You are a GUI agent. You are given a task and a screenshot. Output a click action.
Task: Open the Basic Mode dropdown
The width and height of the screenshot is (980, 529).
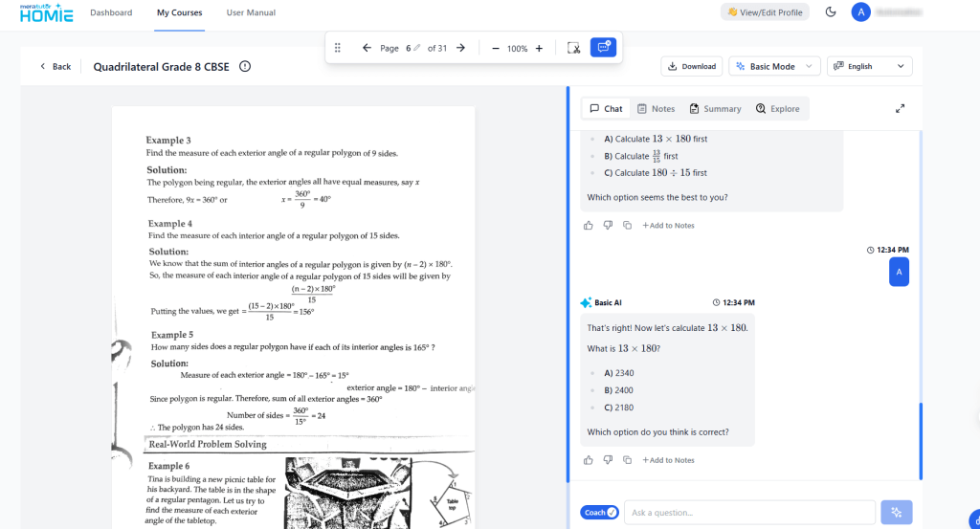pos(774,66)
